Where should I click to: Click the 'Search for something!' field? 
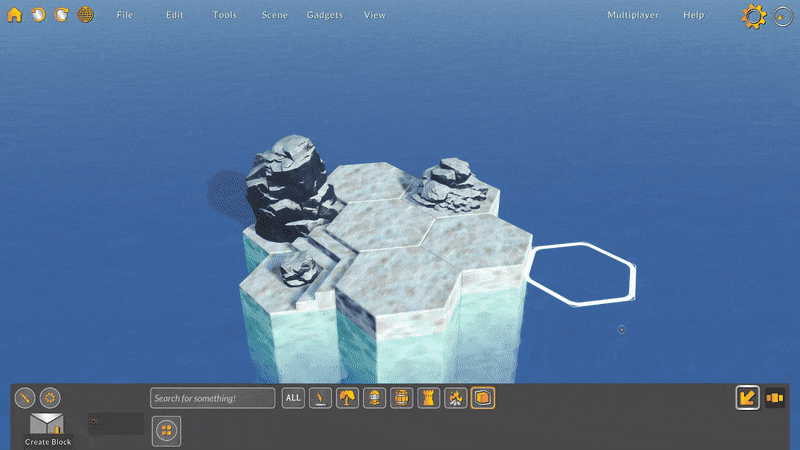212,398
